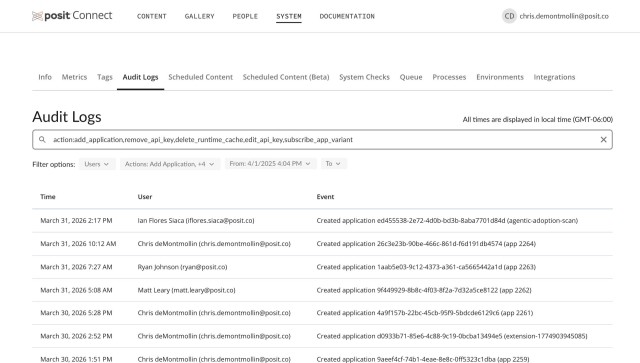This screenshot has width=640, height=363.
Task: Click the CD user avatar
Action: click(x=509, y=16)
